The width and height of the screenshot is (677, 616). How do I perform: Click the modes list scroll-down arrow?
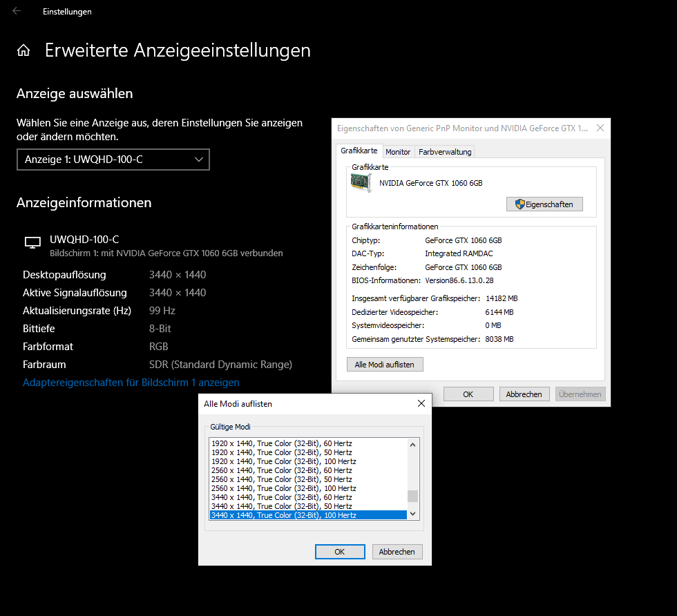pyautogui.click(x=413, y=513)
